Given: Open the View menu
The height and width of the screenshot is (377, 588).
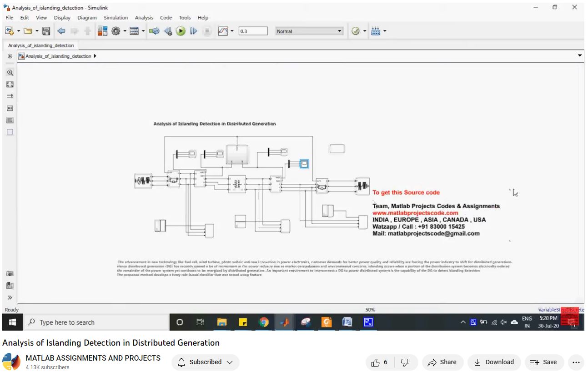Looking at the screenshot, I should pyautogui.click(x=41, y=18).
